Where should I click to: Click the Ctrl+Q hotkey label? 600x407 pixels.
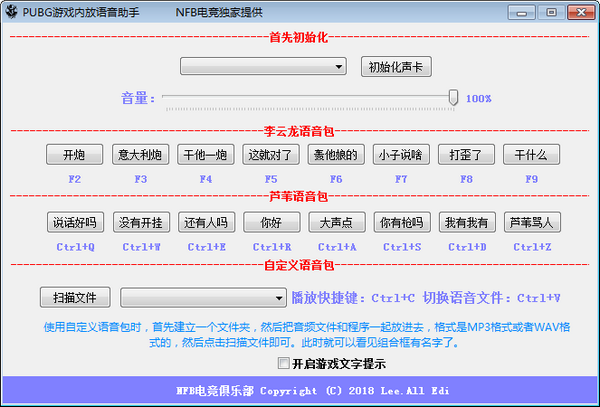tap(75, 247)
